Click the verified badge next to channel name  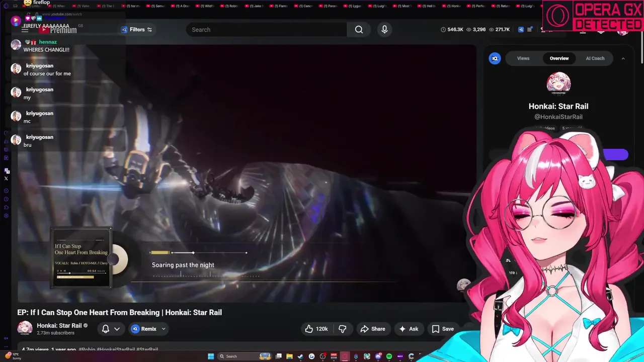(x=86, y=326)
